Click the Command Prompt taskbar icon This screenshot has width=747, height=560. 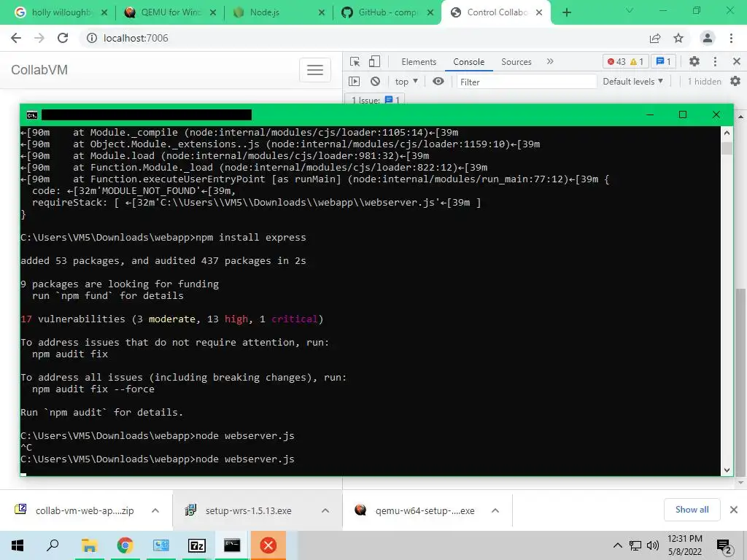coord(232,545)
